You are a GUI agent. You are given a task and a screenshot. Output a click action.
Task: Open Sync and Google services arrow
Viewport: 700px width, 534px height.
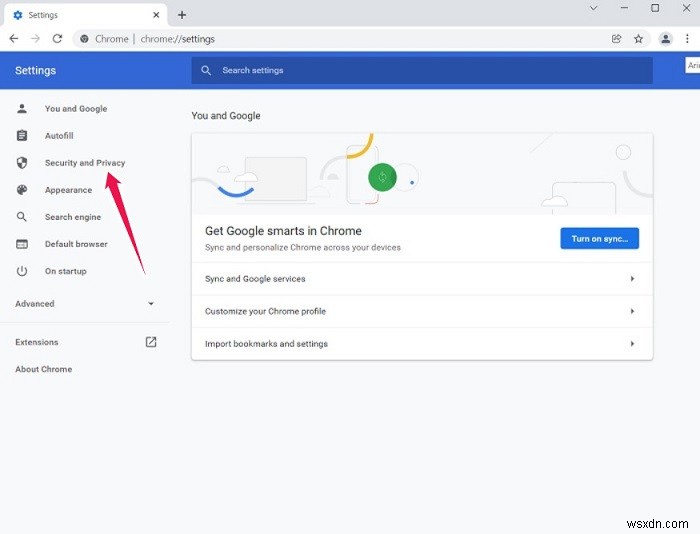(x=632, y=279)
